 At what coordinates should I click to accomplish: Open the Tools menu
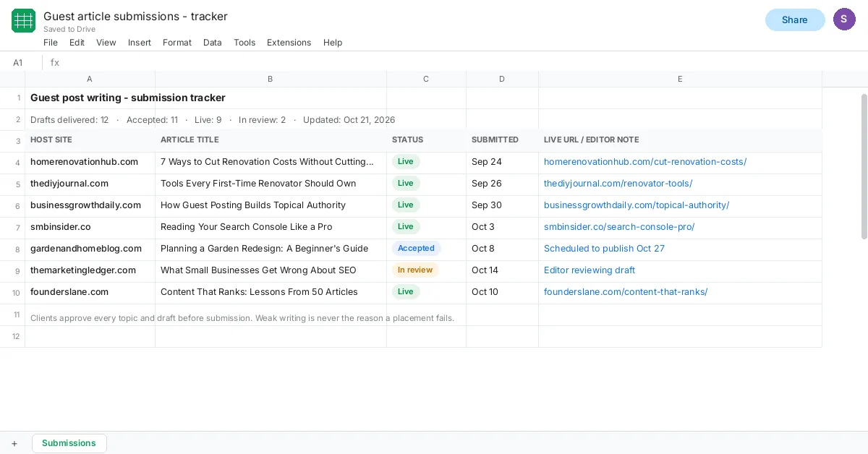[x=244, y=43]
